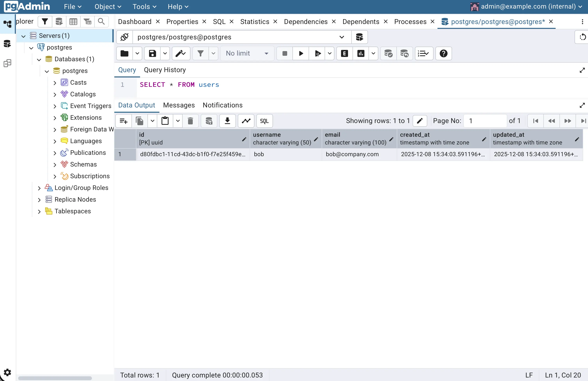588x381 pixels.
Task: Open the No limit rows dropdown
Action: coord(247,53)
